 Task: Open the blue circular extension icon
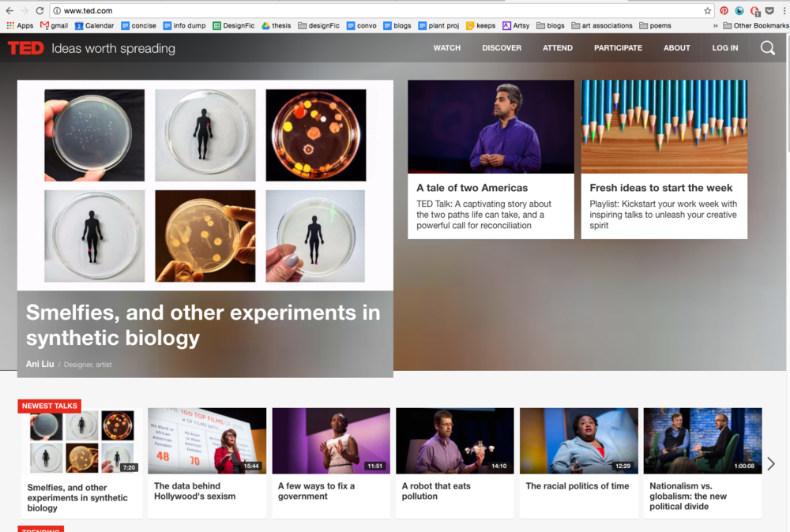739,10
